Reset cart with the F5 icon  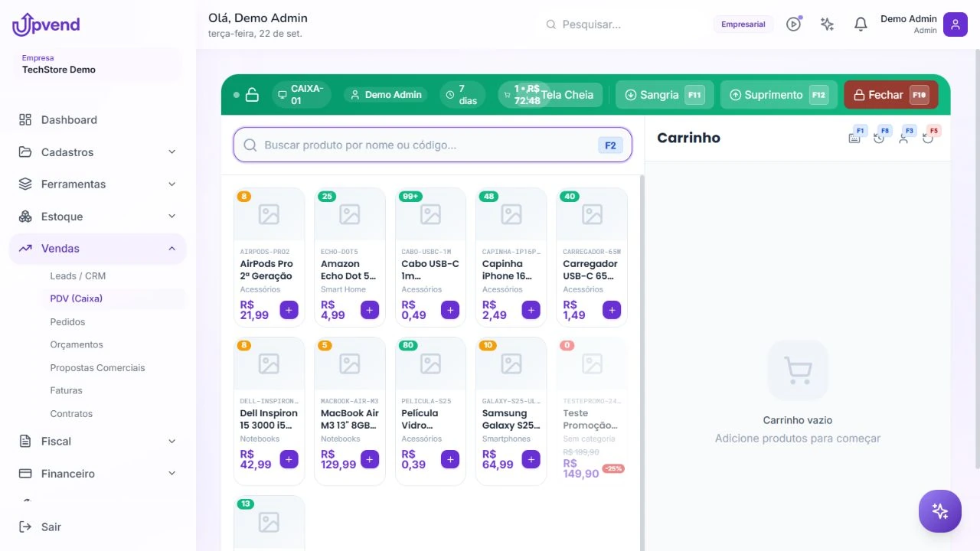(x=929, y=138)
